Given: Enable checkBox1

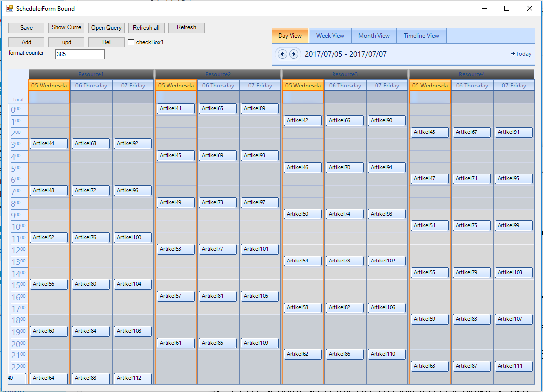Looking at the screenshot, I should pyautogui.click(x=130, y=42).
